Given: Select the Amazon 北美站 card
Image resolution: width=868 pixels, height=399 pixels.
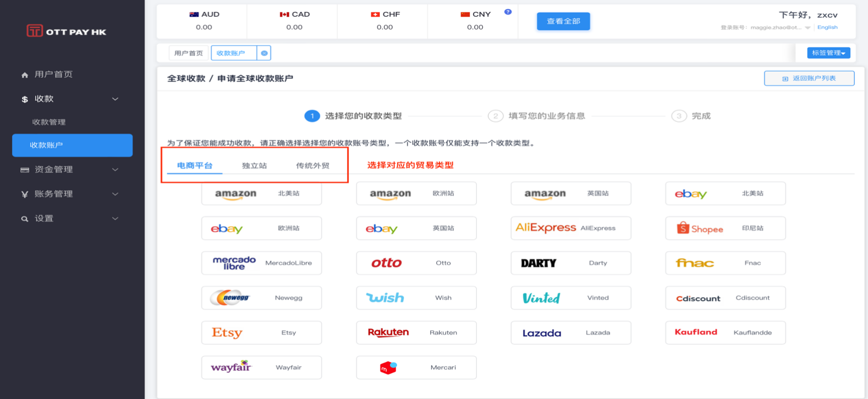Looking at the screenshot, I should (261, 194).
